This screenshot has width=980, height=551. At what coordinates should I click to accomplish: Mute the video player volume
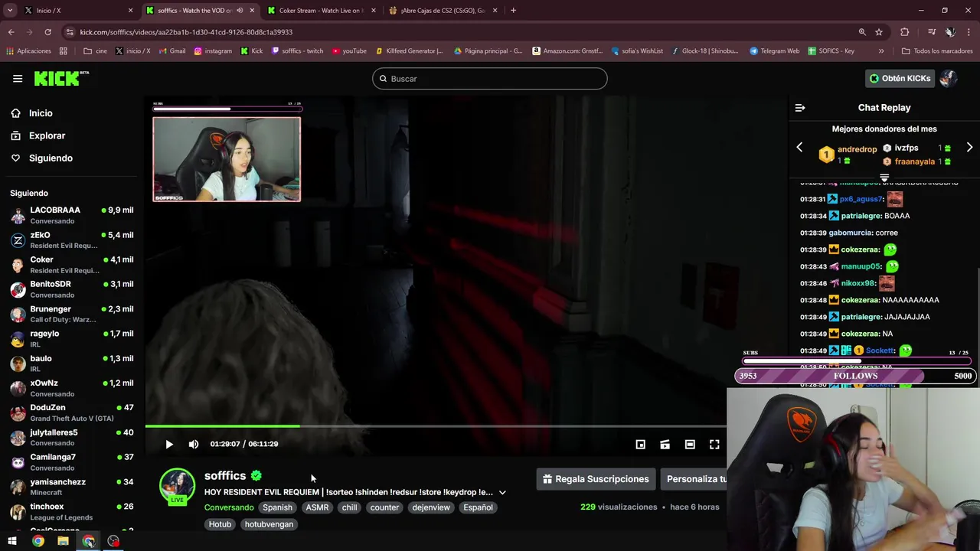click(194, 444)
